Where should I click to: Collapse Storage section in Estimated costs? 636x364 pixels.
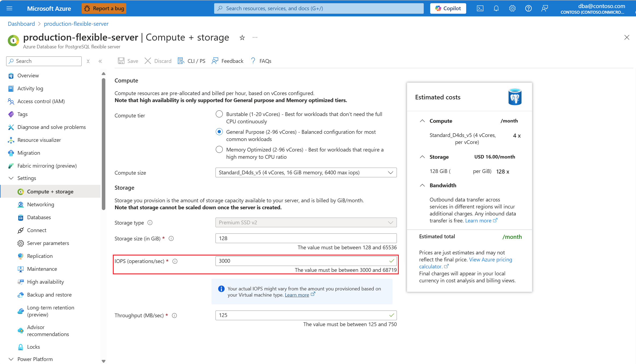(422, 157)
